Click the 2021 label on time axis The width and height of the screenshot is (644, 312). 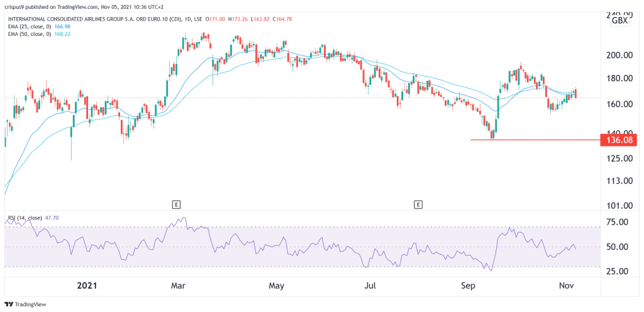[x=87, y=285]
